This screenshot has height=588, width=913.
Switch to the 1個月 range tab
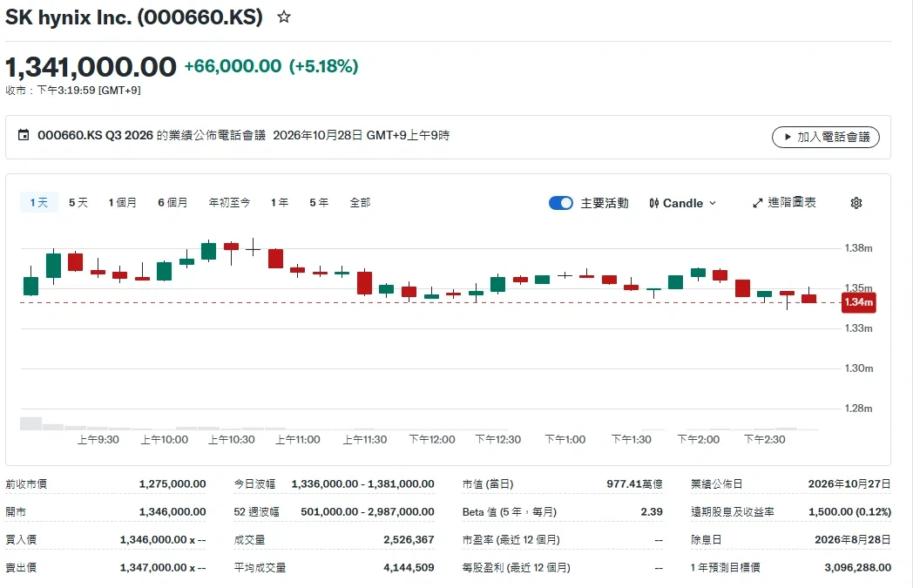(122, 203)
